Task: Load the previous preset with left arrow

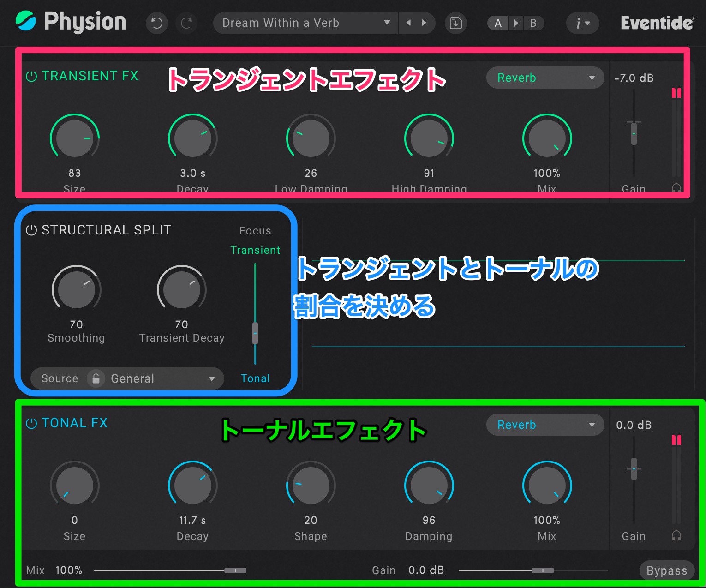Action: (408, 23)
